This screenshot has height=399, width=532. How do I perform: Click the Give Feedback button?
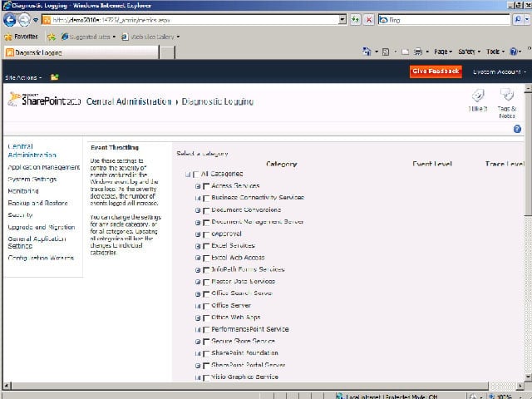(436, 71)
